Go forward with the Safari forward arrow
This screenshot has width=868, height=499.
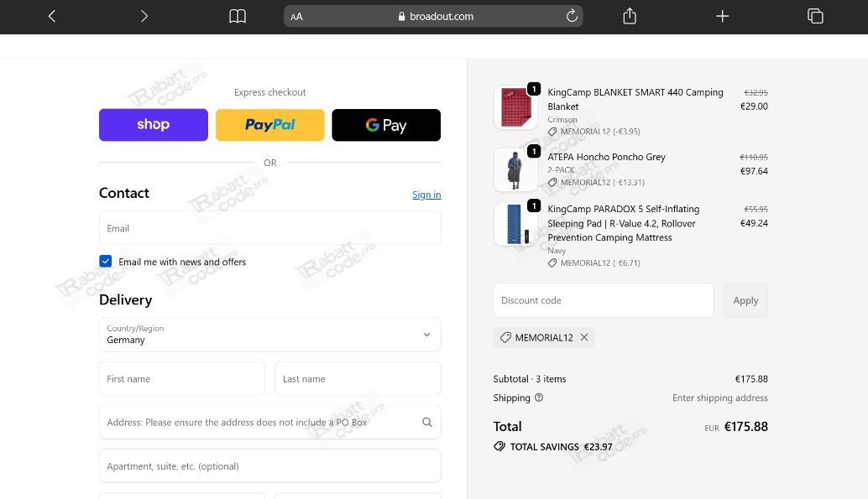(x=144, y=16)
